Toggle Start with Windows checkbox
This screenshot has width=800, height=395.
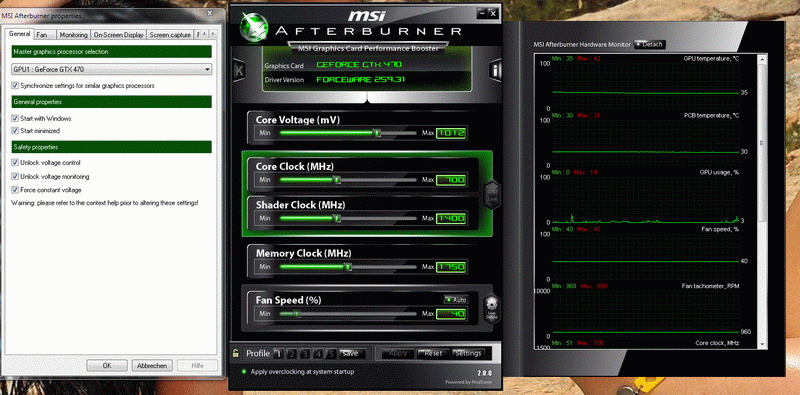[x=15, y=118]
